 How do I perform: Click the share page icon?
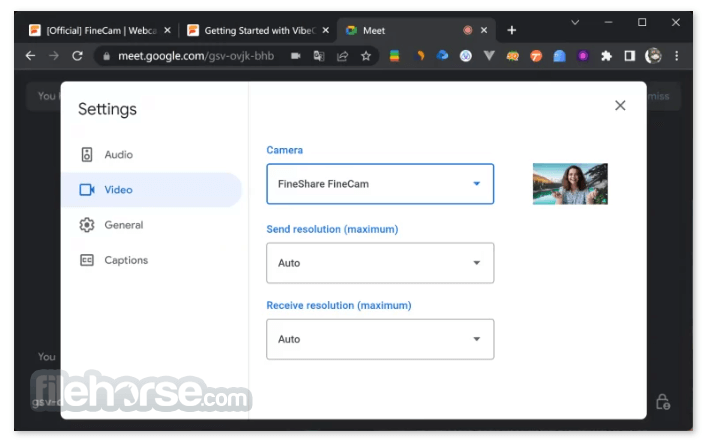343,56
